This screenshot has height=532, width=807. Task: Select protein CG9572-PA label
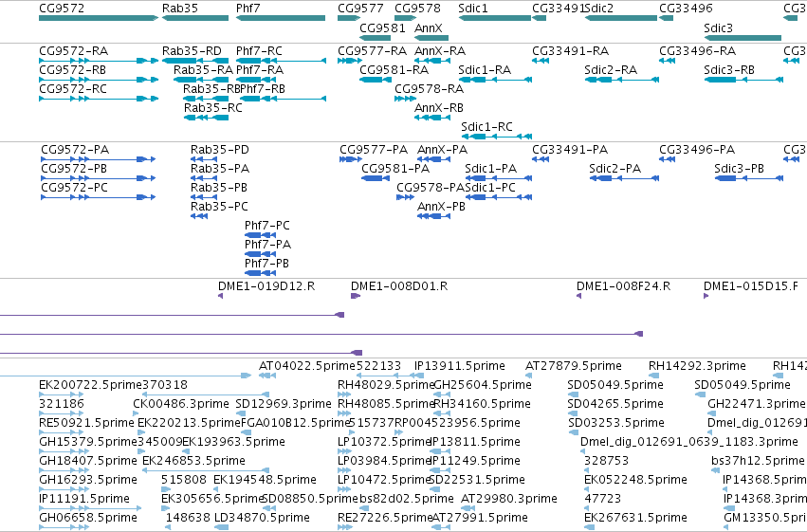pyautogui.click(x=75, y=150)
